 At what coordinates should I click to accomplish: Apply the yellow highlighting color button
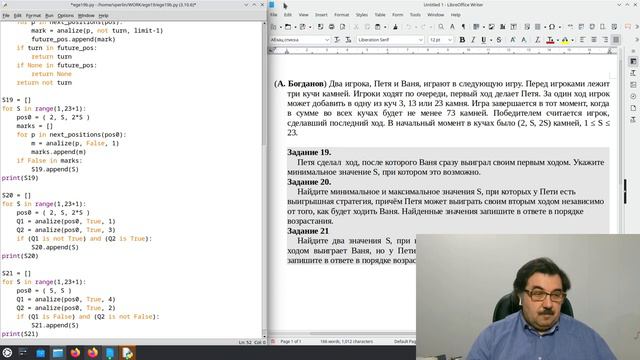(x=565, y=40)
